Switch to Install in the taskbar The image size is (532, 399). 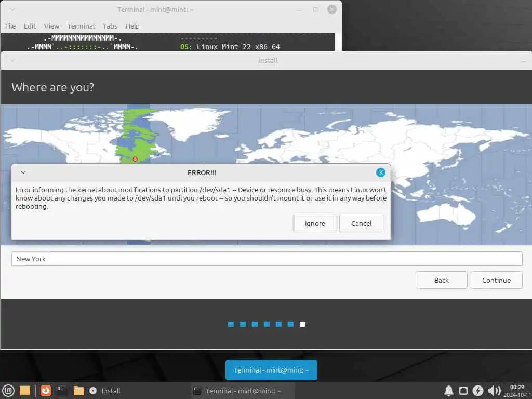105,391
